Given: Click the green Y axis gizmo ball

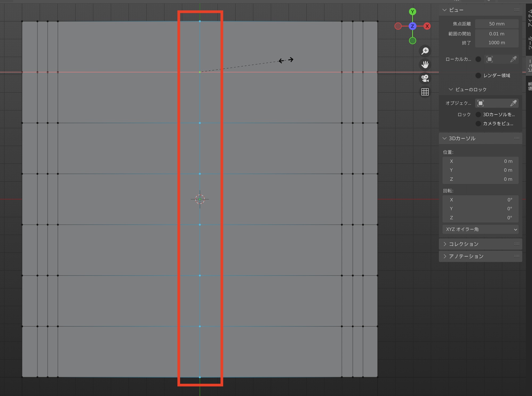Looking at the screenshot, I should 413,12.
